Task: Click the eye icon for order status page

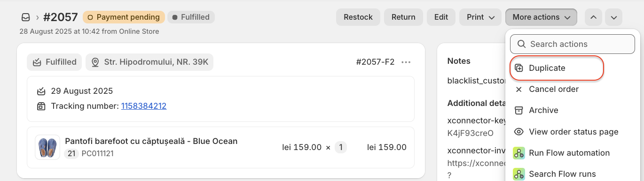Action: [519, 132]
